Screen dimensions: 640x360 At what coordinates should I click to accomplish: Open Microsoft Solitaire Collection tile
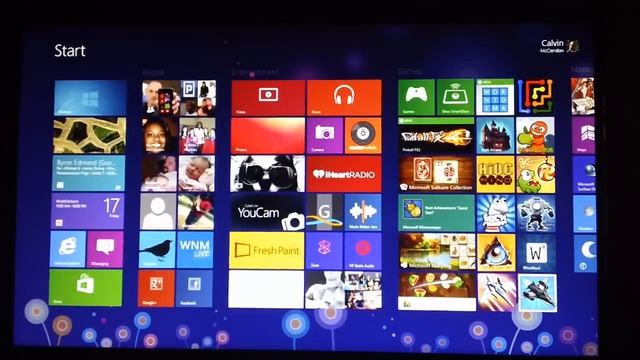point(436,174)
